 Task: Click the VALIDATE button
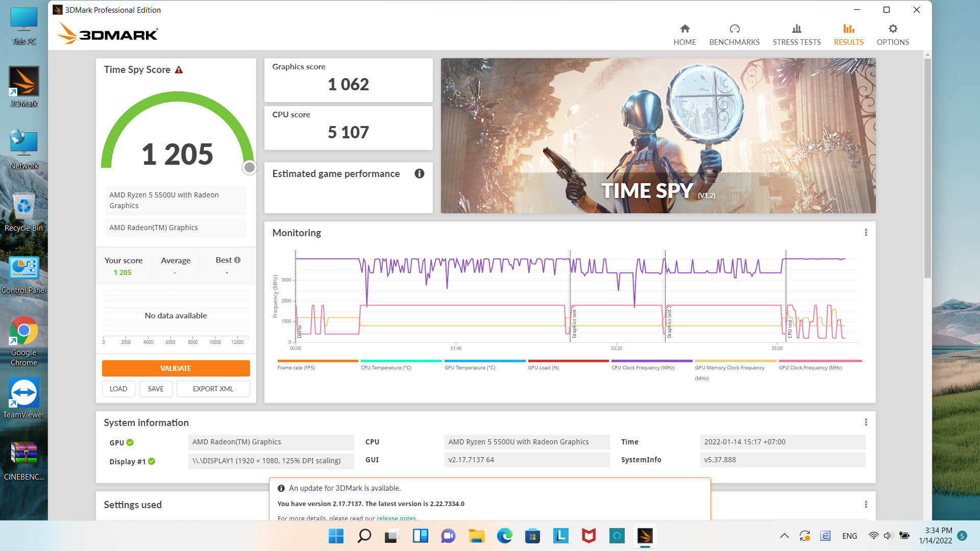(x=176, y=368)
